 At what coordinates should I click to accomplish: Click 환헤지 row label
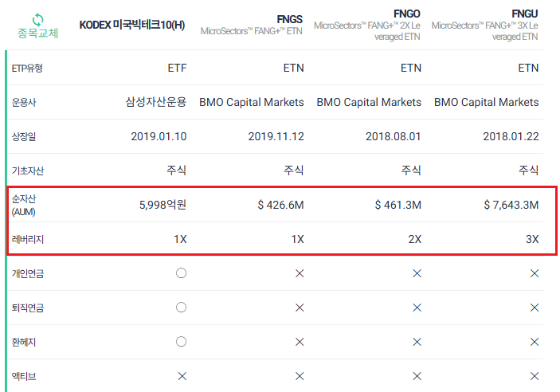[x=24, y=343]
